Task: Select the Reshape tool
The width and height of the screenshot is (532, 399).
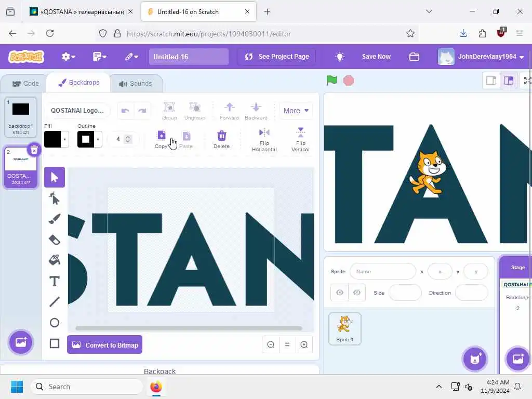Action: 54,198
